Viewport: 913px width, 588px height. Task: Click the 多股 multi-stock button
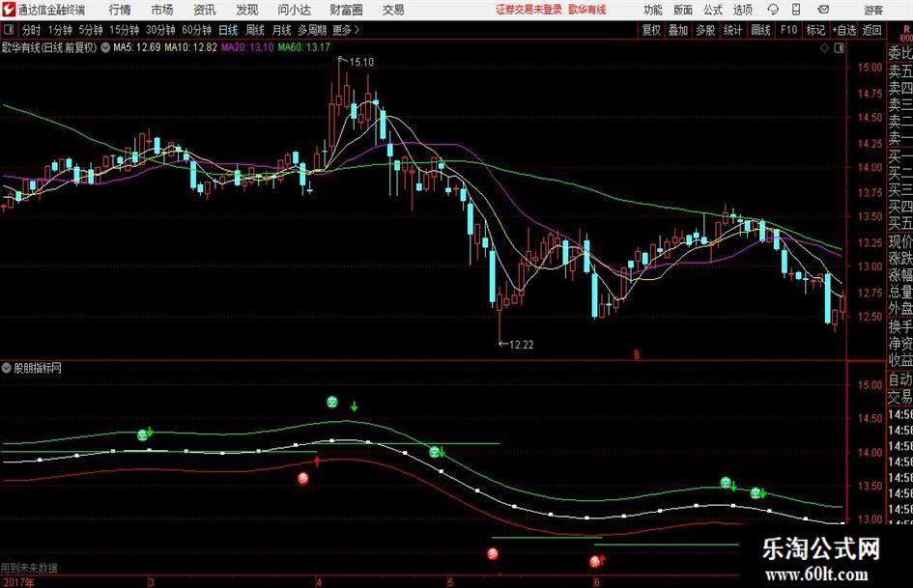point(705,30)
